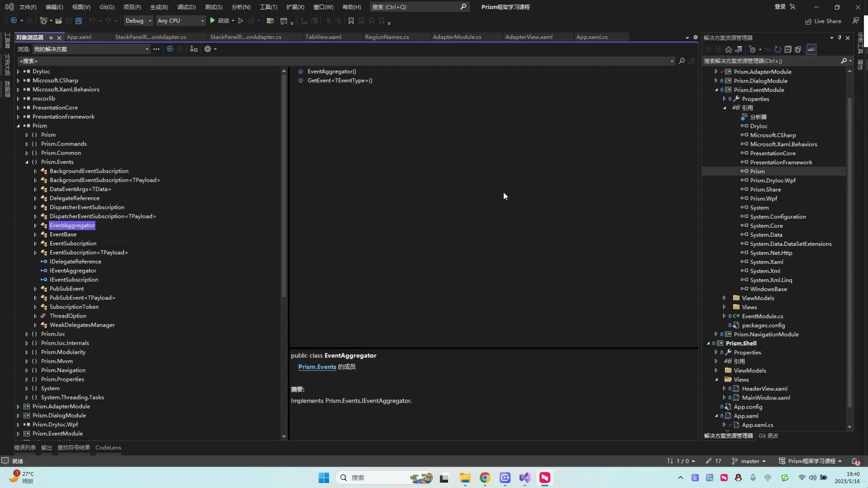Toggle Show All Files in Solution Explorer

[798, 50]
